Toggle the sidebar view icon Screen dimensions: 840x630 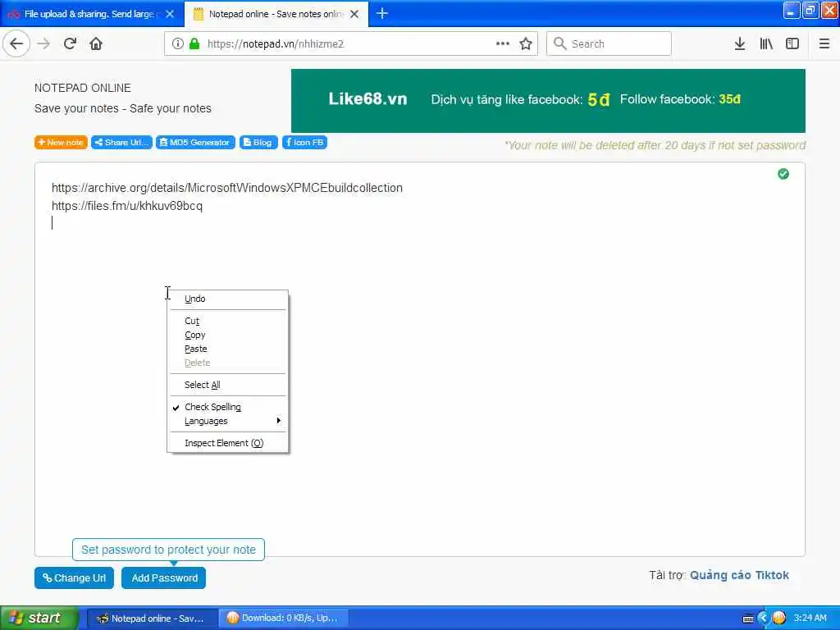tap(792, 43)
